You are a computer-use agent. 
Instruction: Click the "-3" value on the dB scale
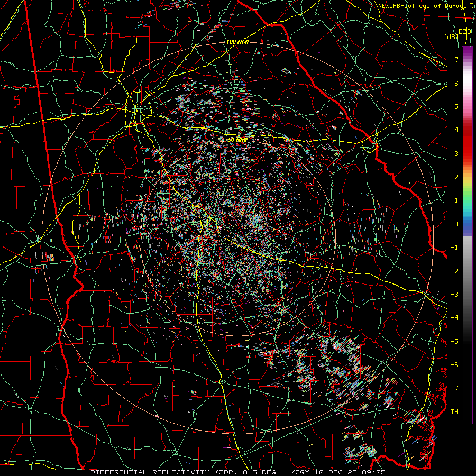point(454,295)
